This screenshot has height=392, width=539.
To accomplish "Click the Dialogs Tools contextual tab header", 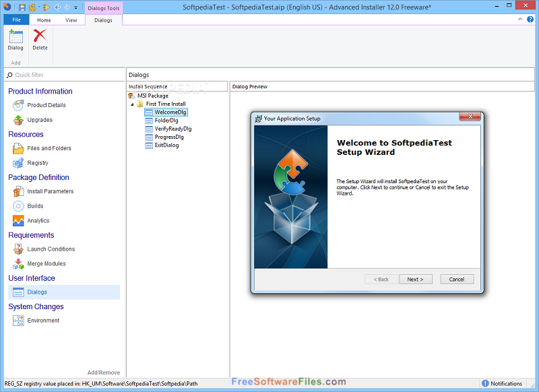I will tap(104, 8).
